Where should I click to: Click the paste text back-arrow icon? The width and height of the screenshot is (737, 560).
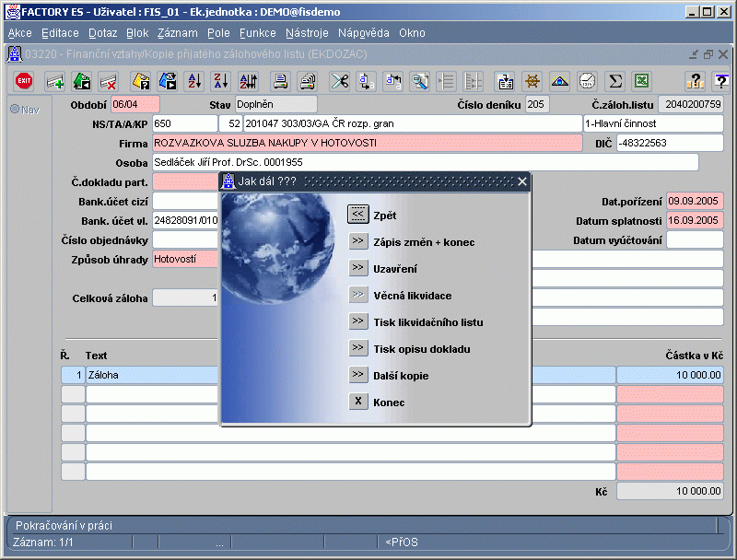tap(393, 81)
